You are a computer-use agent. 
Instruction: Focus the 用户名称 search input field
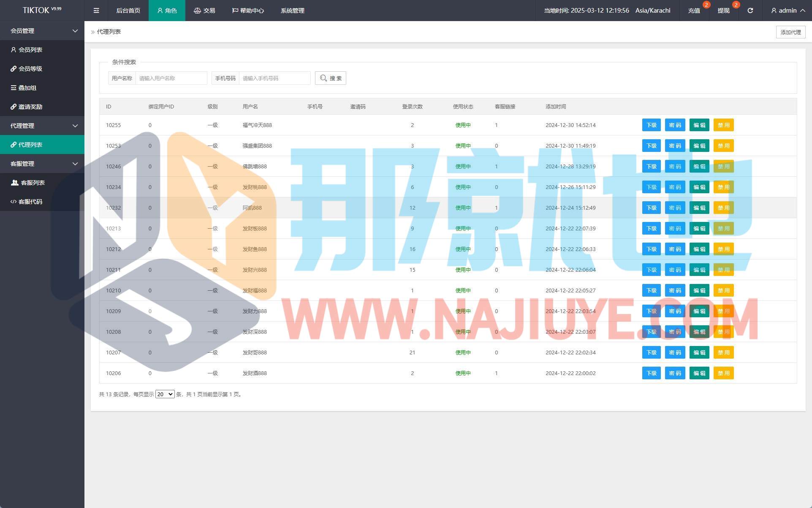(x=171, y=78)
